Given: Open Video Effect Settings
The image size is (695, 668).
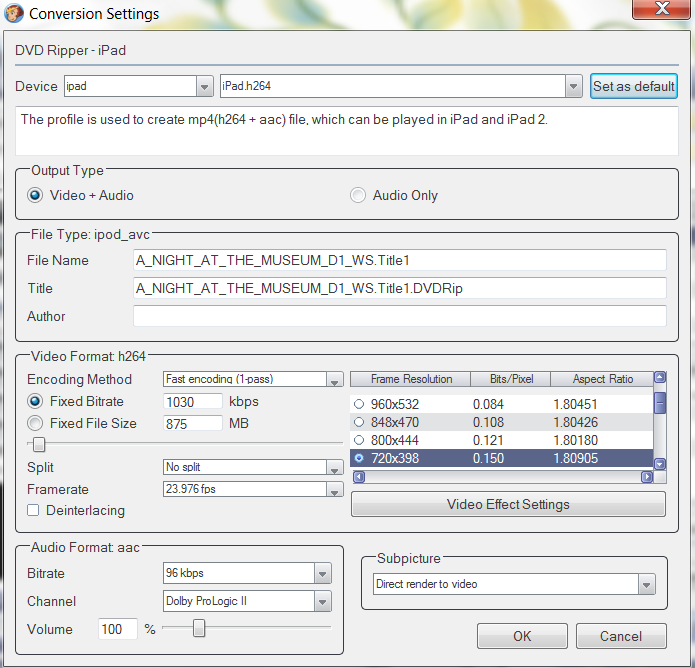Looking at the screenshot, I should point(508,504).
